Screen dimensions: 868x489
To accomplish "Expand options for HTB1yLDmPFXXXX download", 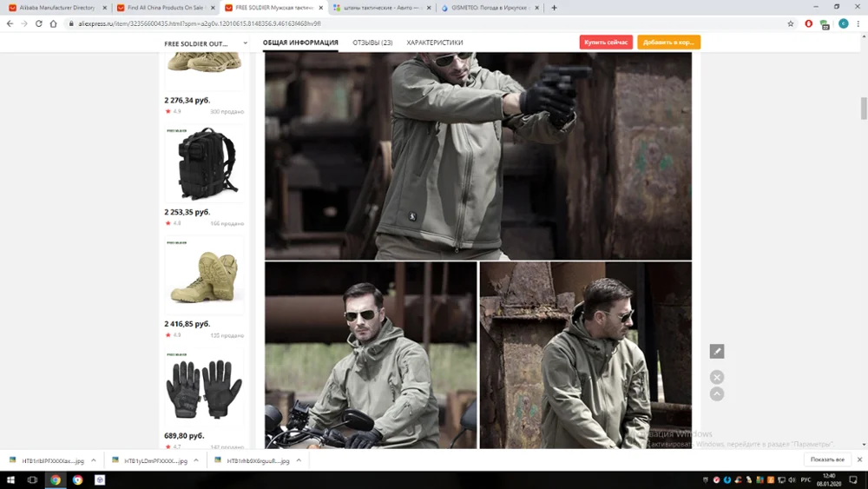I will pyautogui.click(x=196, y=460).
